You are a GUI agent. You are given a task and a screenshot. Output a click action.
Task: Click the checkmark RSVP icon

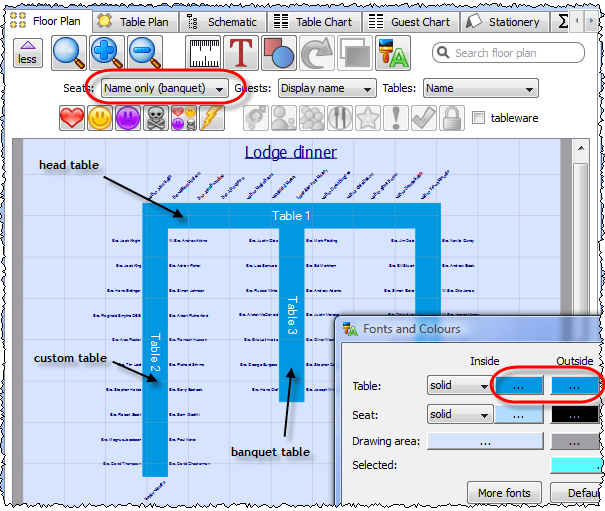(x=424, y=118)
